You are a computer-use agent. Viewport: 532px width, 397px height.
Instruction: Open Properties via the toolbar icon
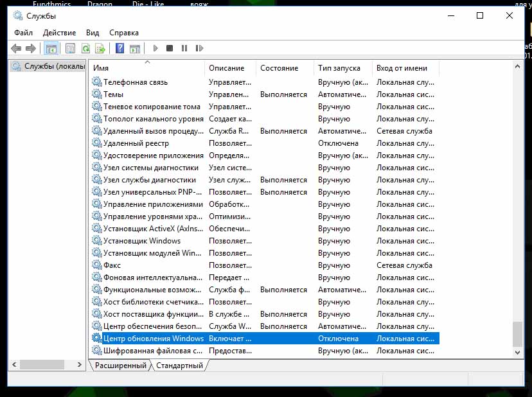click(70, 49)
